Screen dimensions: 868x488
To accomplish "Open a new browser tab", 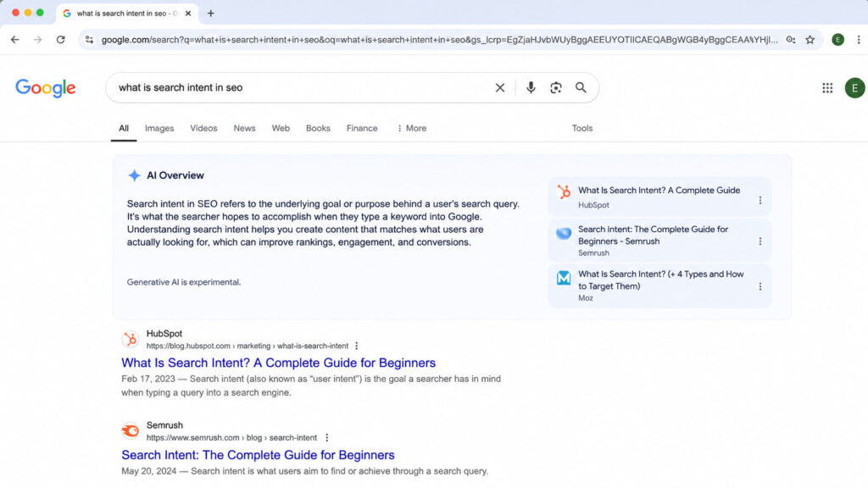I will click(211, 14).
